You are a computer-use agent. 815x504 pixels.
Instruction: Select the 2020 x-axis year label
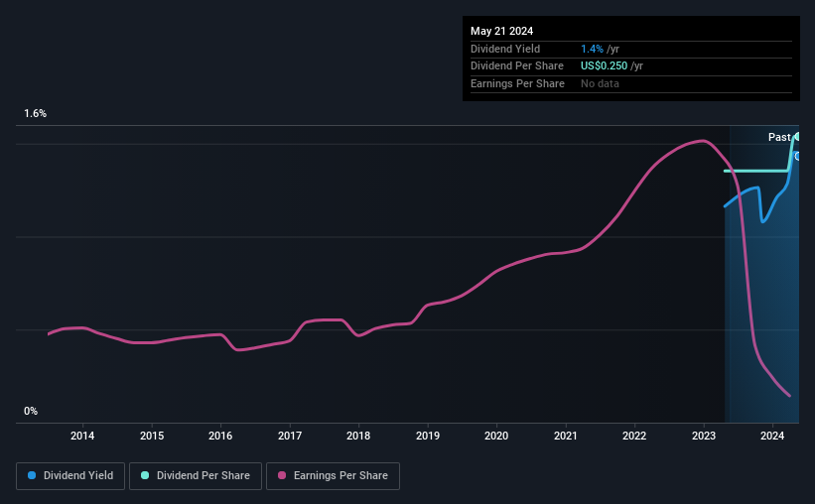(x=496, y=436)
